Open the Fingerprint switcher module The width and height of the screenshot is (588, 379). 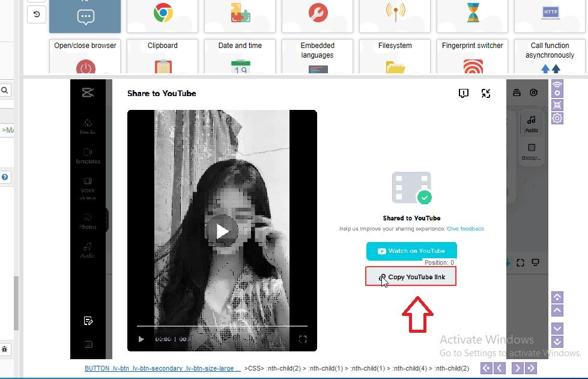pyautogui.click(x=472, y=56)
